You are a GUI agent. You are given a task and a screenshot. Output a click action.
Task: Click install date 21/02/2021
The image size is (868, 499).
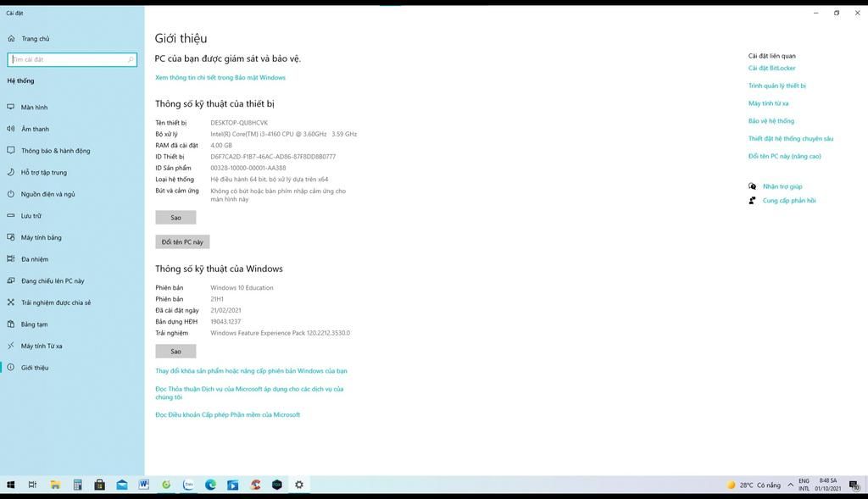coord(225,310)
